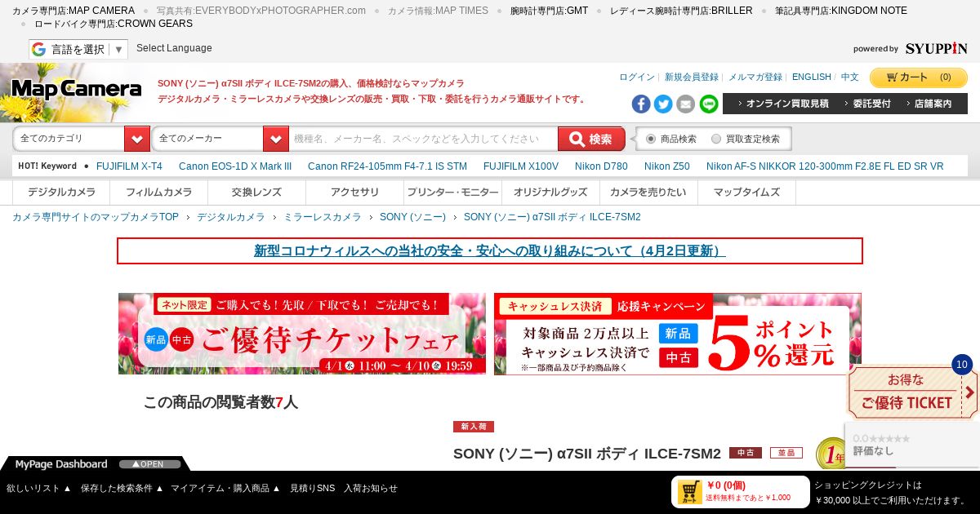980x514 pixels.
Task: Expand 欲しいリスト in the bottom bar
Action: [x=39, y=488]
